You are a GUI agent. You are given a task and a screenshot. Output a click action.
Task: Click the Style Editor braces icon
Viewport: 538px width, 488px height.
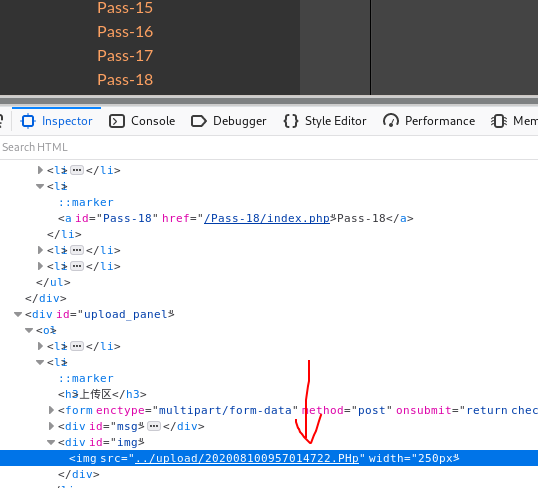[291, 121]
